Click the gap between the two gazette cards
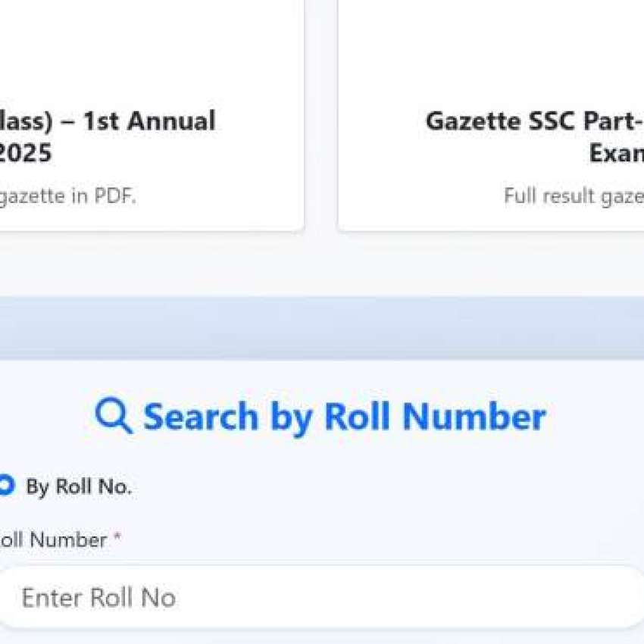The width and height of the screenshot is (644, 644). [321, 114]
